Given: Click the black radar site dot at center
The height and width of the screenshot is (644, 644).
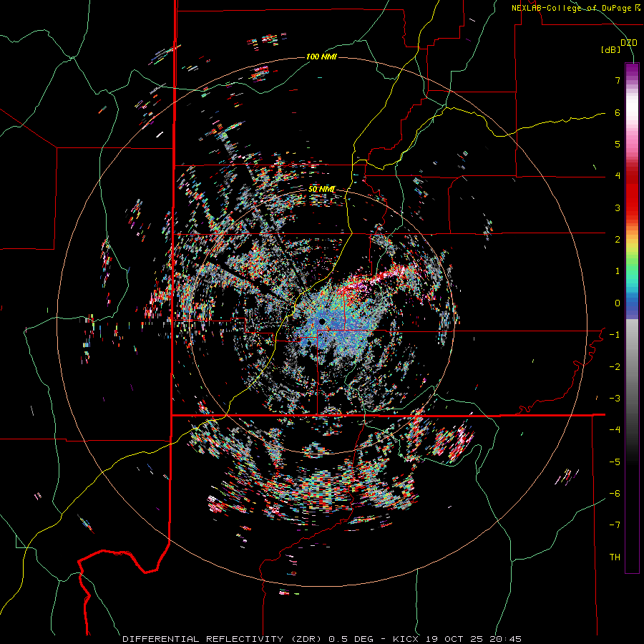Looking at the screenshot, I should tap(321, 321).
